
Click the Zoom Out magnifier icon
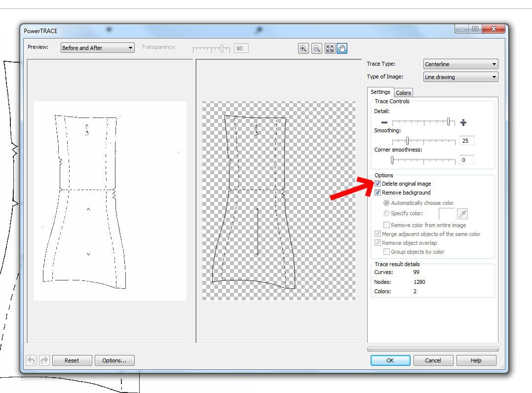point(316,48)
